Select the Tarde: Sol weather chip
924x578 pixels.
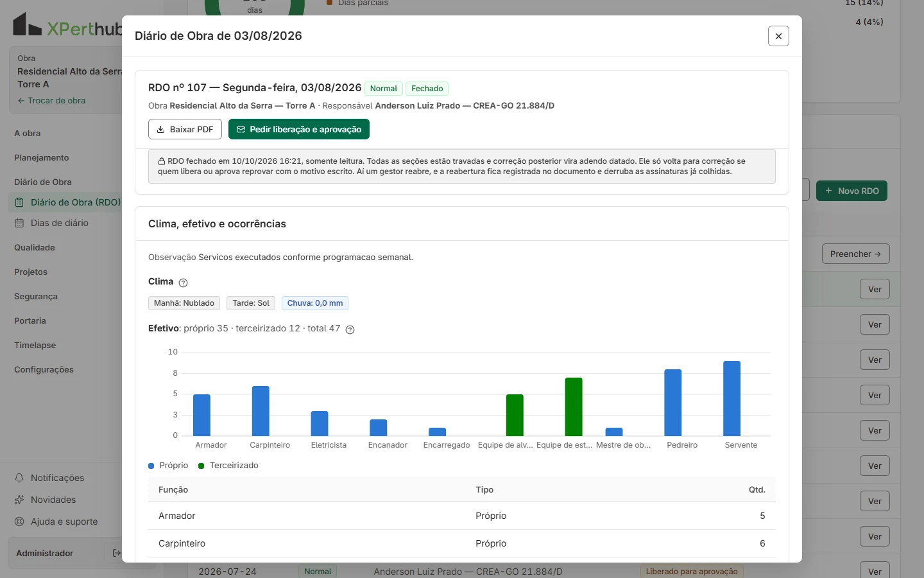pyautogui.click(x=251, y=303)
